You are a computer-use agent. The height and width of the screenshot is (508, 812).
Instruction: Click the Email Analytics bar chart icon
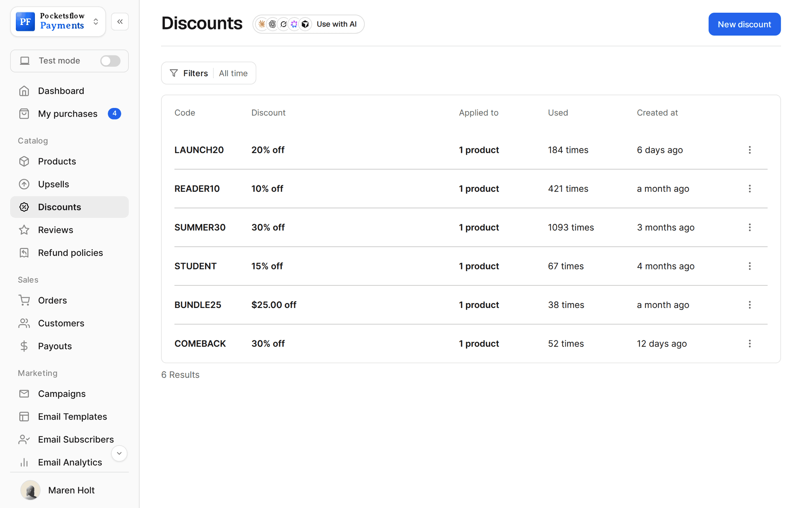click(x=24, y=462)
